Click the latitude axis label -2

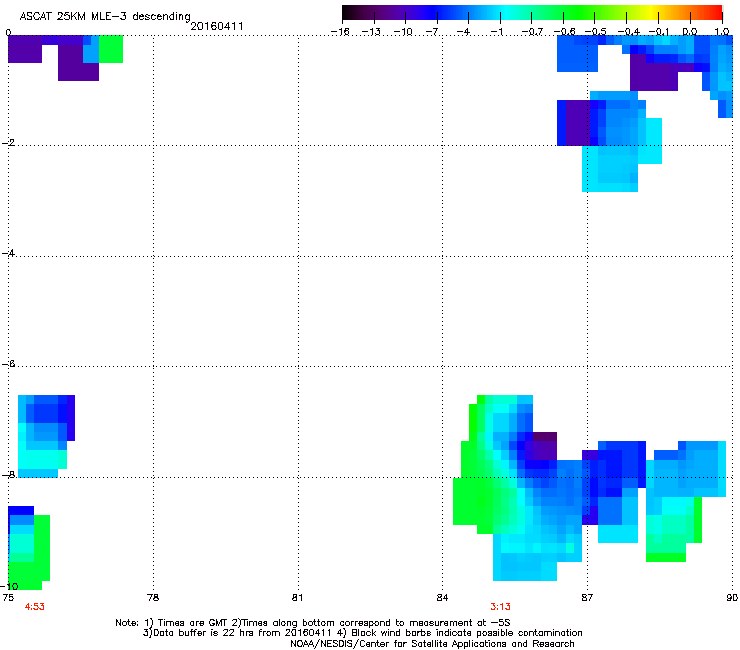(8, 143)
